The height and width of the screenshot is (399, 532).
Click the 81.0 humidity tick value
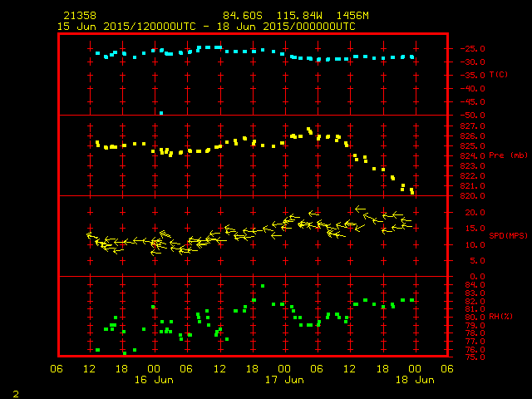pos(475,309)
